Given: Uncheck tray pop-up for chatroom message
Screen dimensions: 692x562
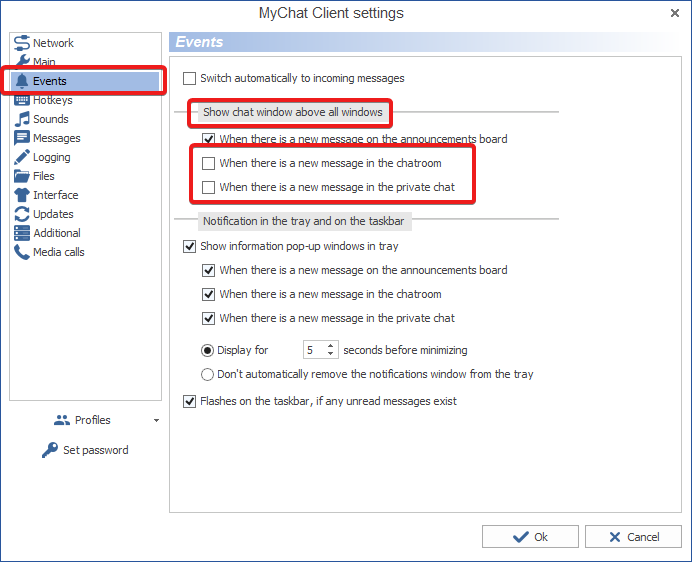Looking at the screenshot, I should point(208,294).
